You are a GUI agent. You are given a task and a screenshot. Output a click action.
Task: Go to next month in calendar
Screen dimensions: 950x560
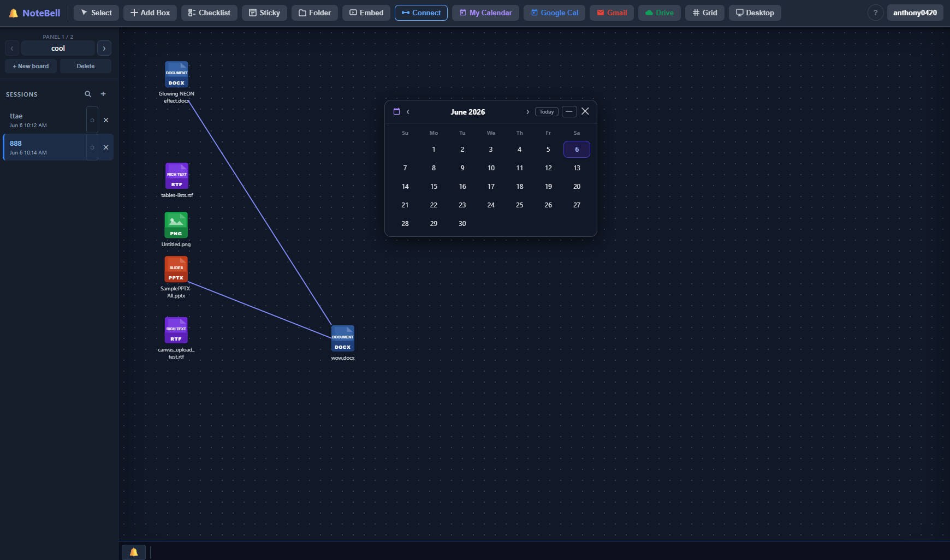point(527,112)
